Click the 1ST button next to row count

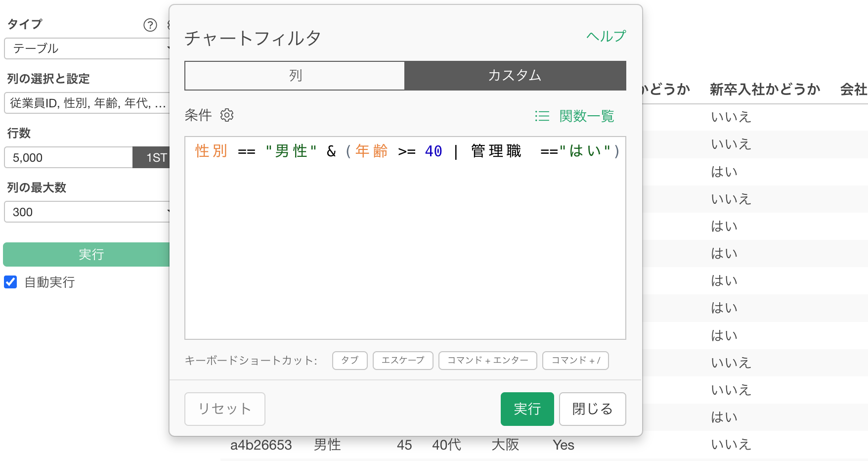(x=153, y=157)
